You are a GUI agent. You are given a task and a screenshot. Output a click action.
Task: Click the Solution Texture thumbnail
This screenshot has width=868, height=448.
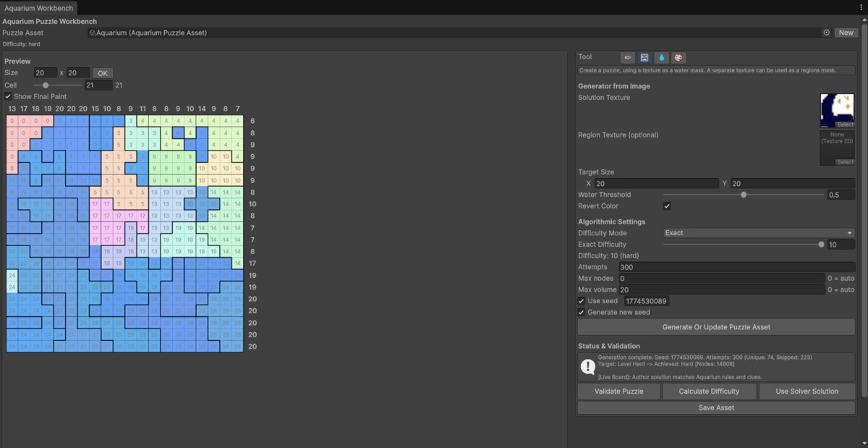pos(837,110)
